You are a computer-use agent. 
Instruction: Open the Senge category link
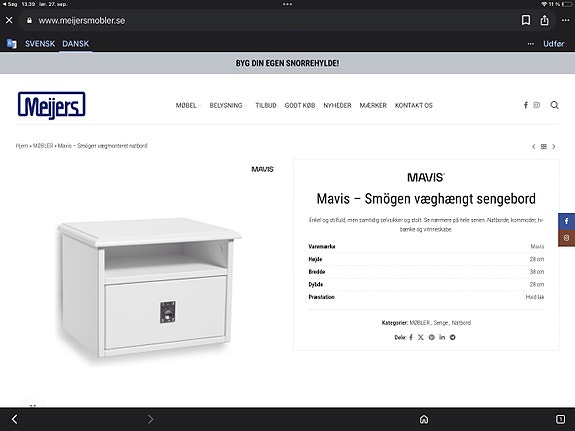click(441, 323)
